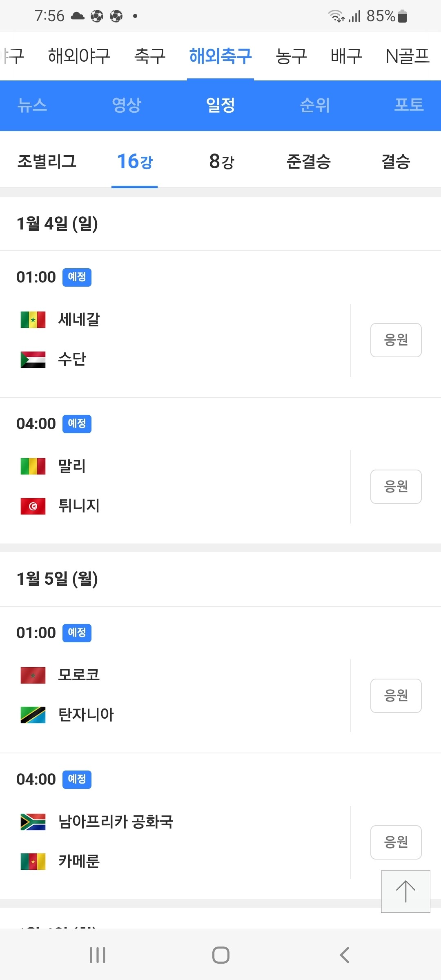The width and height of the screenshot is (441, 980).
Task: Switch to the 8강 round tab
Action: click(x=221, y=161)
